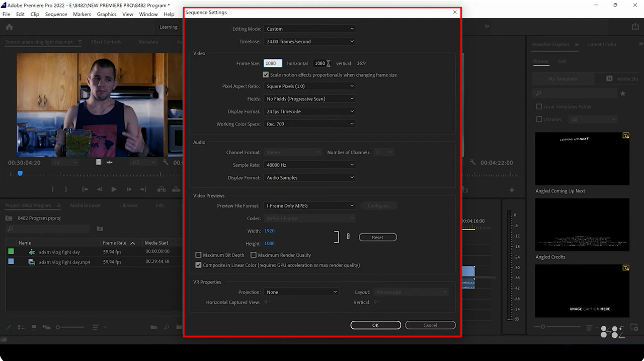The image size is (644, 361).
Task: Switch to Effect Controls tab
Action: tap(106, 42)
